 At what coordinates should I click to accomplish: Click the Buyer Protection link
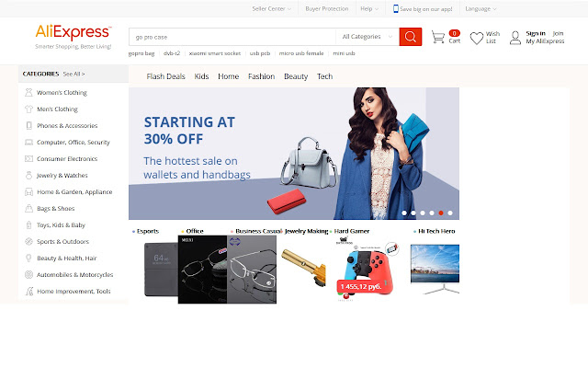327,8
